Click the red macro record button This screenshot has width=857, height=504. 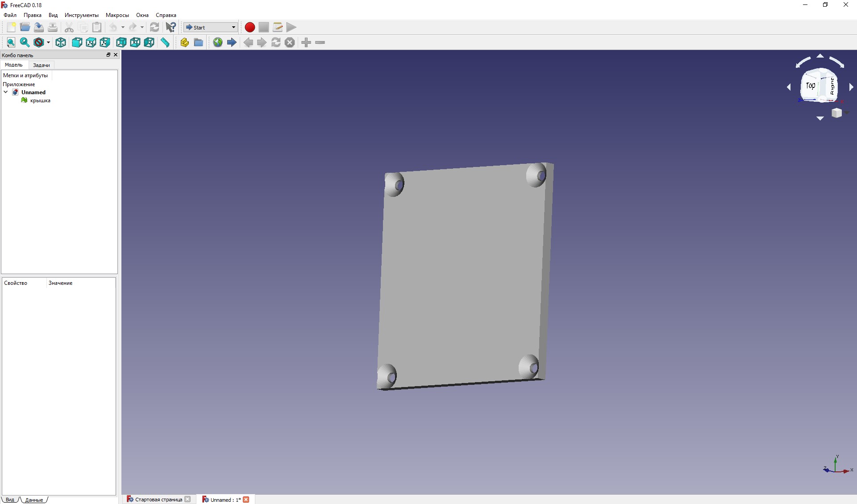click(250, 27)
